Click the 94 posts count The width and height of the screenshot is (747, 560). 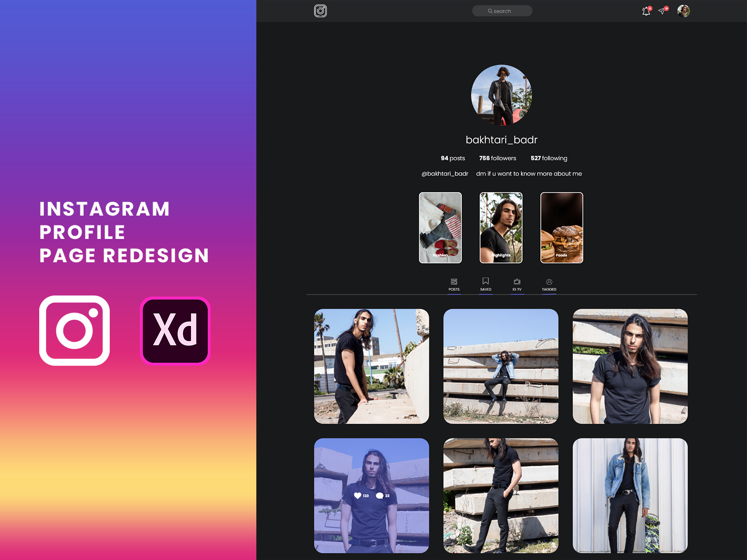[453, 158]
